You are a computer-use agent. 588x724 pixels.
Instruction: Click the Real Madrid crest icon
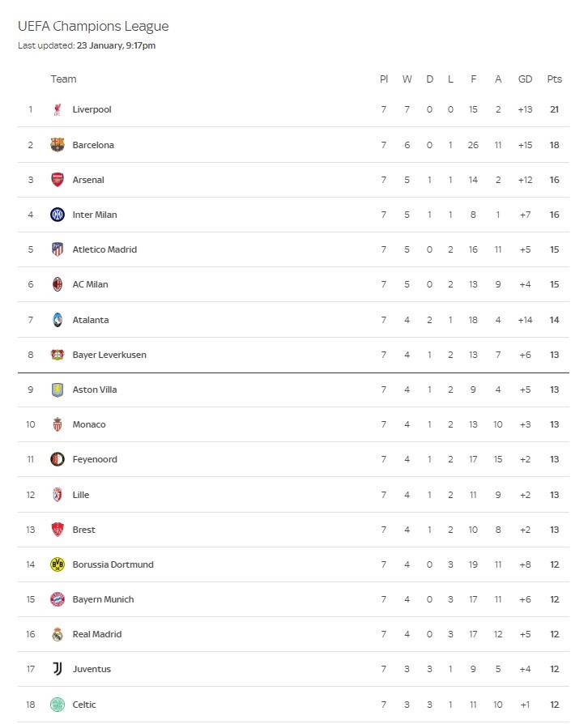click(58, 634)
